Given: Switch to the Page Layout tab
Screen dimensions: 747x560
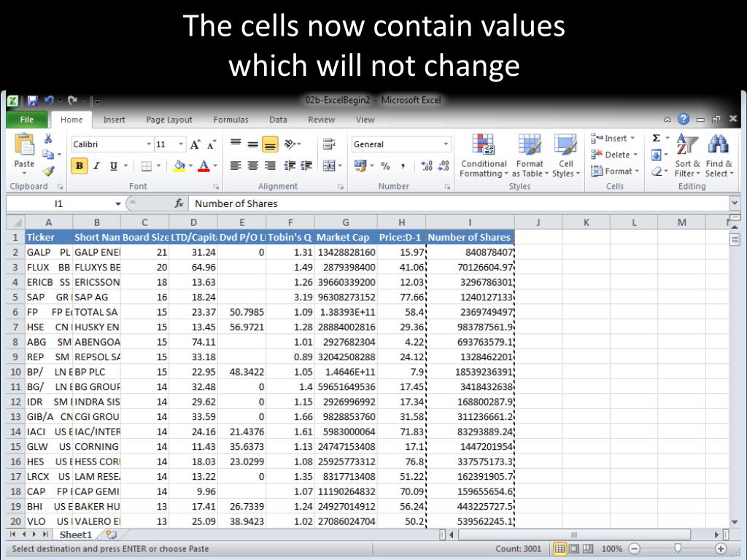Looking at the screenshot, I should pos(169,120).
